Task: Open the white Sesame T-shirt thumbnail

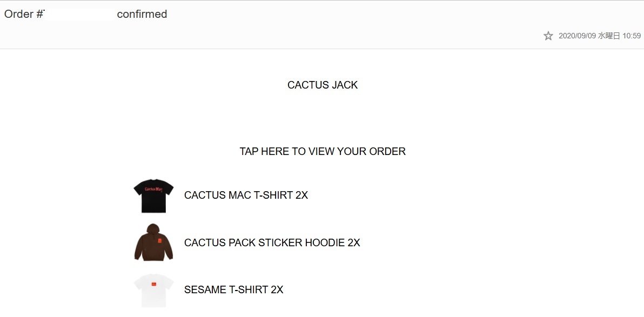Action: (x=153, y=290)
